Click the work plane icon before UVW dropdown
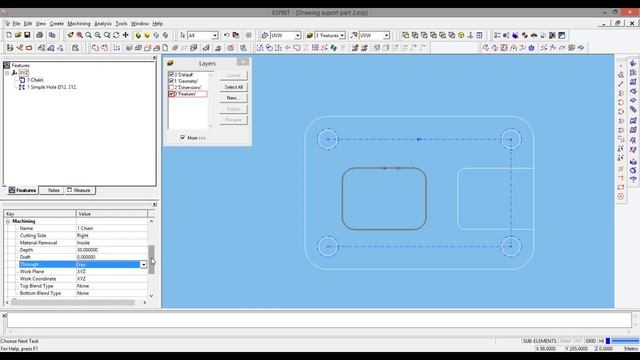Screen dimensions: 640x360 (265, 36)
